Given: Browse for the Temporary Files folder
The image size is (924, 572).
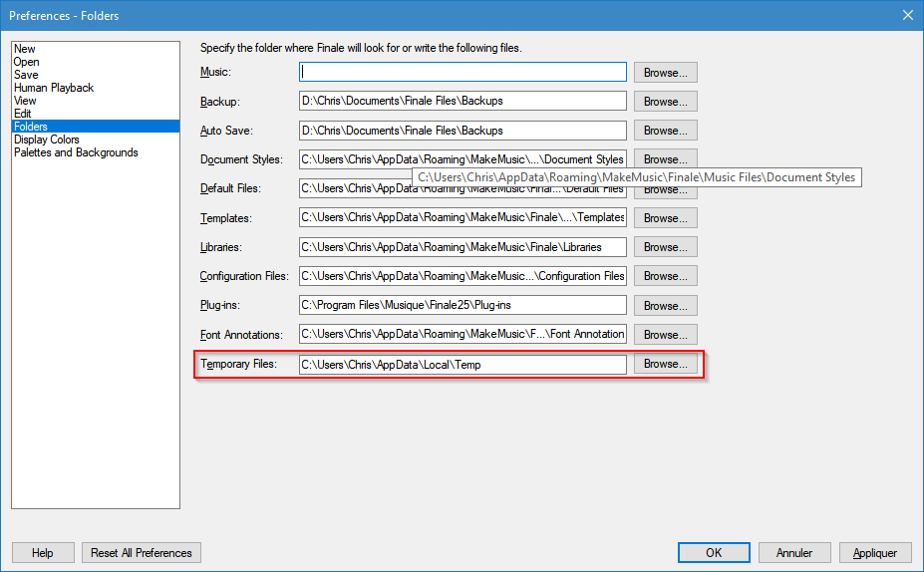Looking at the screenshot, I should (x=665, y=365).
